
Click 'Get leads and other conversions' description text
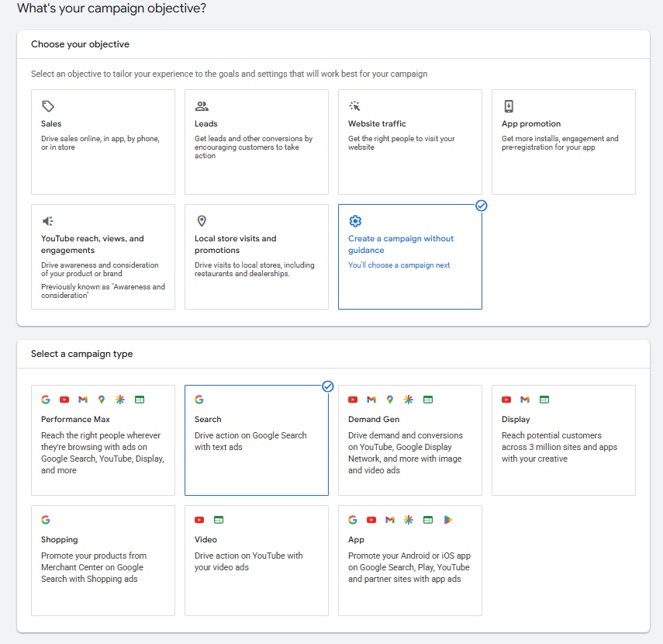pos(254,147)
